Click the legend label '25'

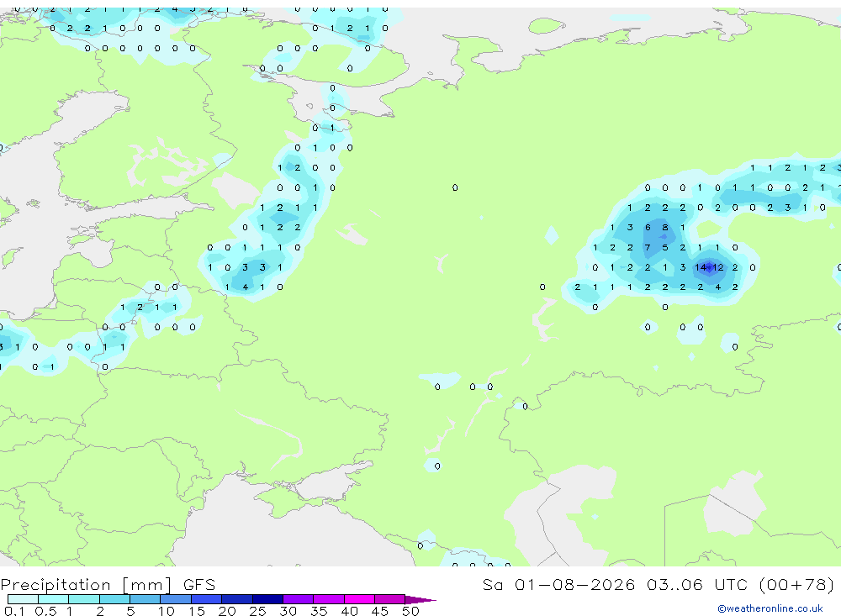(257, 611)
